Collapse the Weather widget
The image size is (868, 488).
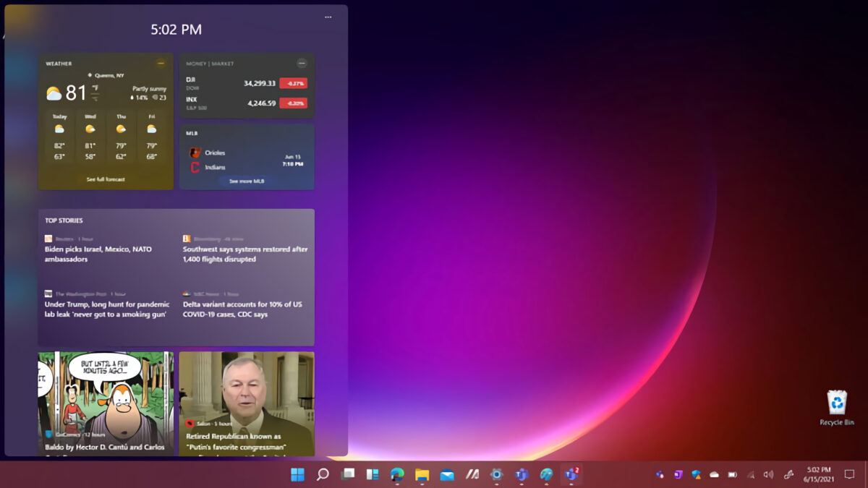161,63
